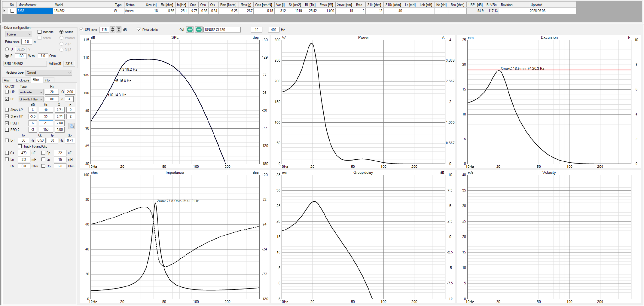
Task: Open the Radiator type Closed dropdown
Action: [49, 73]
